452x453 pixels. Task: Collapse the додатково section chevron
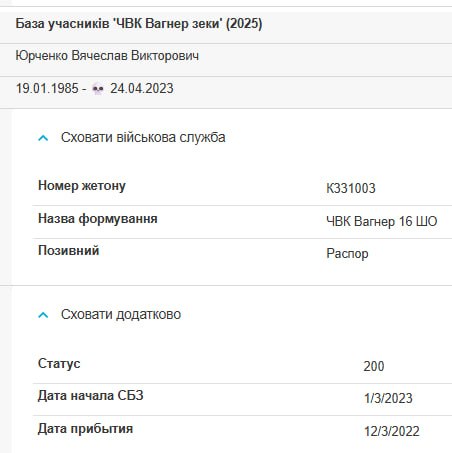tap(43, 315)
